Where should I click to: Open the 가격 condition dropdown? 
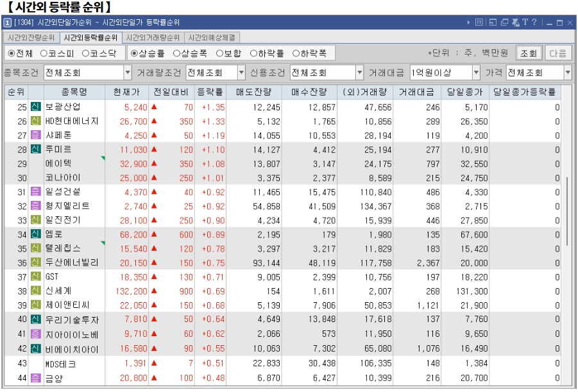pos(568,72)
